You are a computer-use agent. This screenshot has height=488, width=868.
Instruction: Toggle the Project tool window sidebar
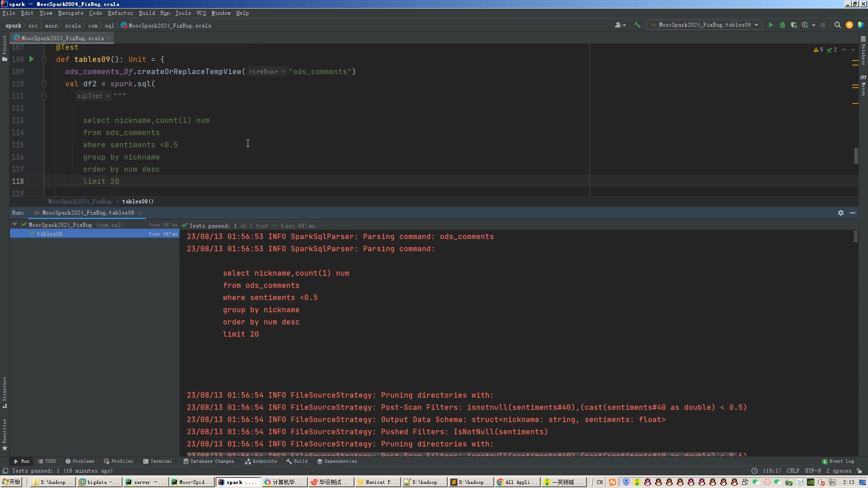click(x=5, y=47)
